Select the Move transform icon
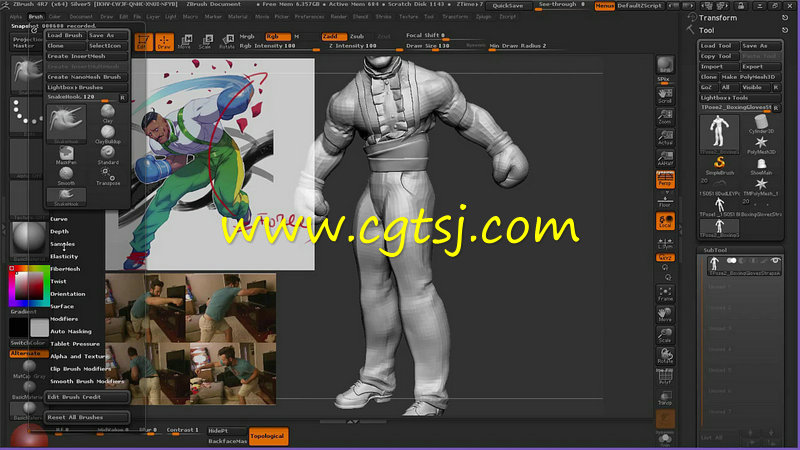The width and height of the screenshot is (800, 450). tap(185, 42)
